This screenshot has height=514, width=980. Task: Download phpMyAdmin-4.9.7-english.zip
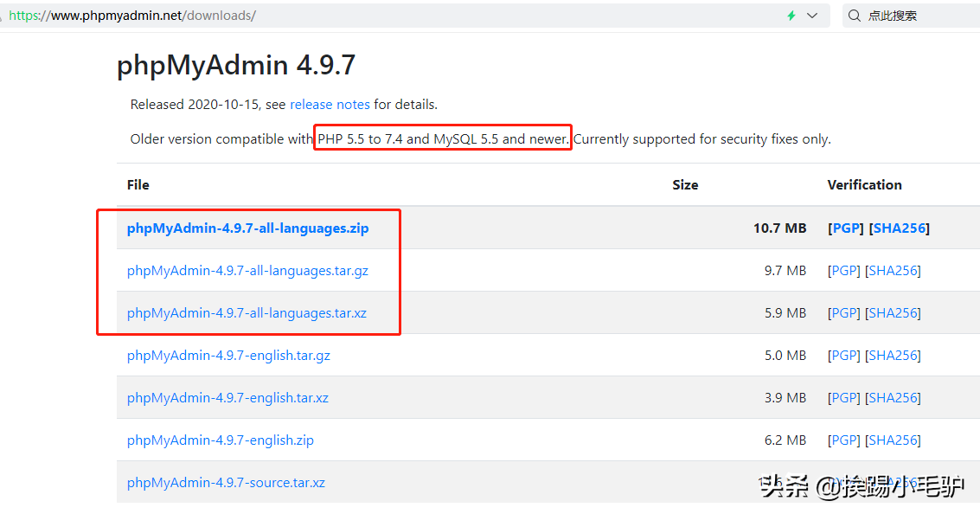click(x=220, y=440)
